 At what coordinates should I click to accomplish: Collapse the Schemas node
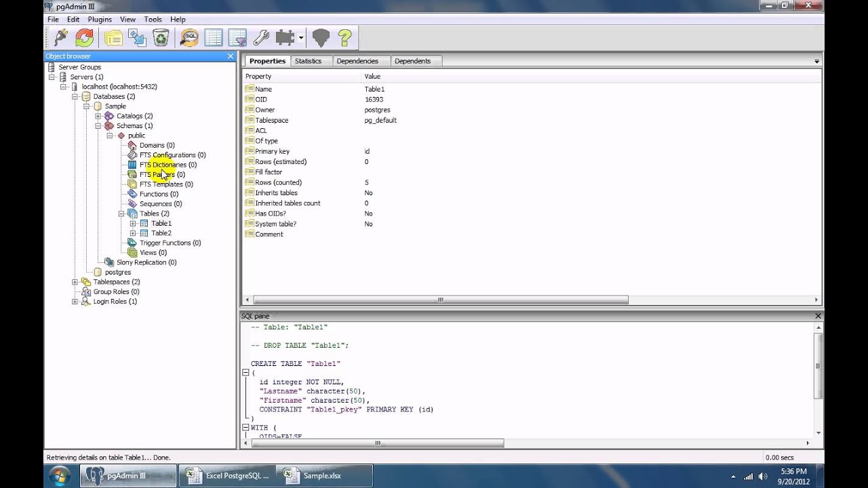pyautogui.click(x=98, y=126)
